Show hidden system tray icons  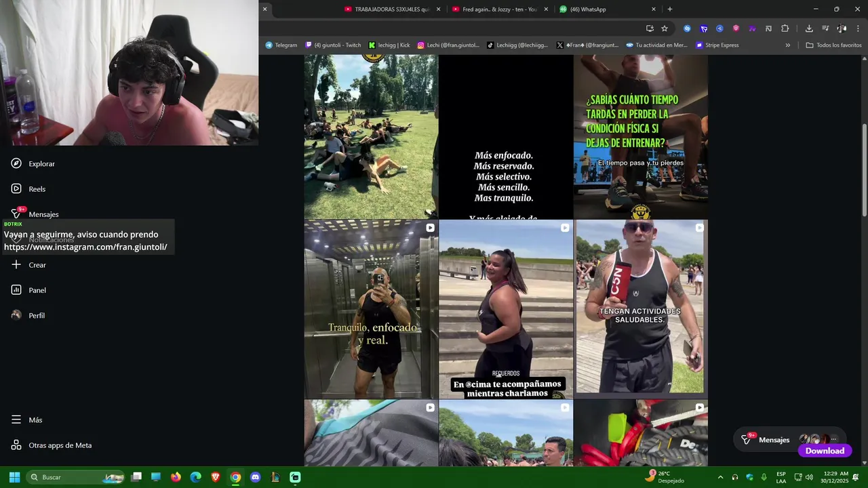point(720,477)
